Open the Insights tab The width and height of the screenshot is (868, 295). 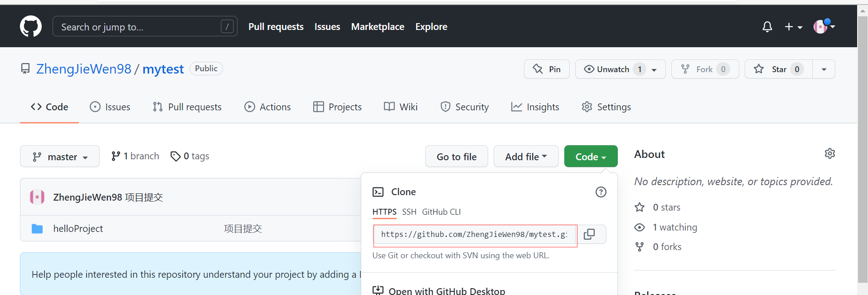click(535, 107)
